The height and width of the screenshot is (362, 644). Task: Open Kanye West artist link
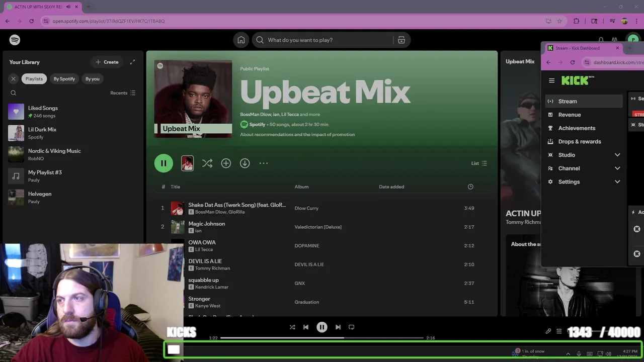[208, 306]
